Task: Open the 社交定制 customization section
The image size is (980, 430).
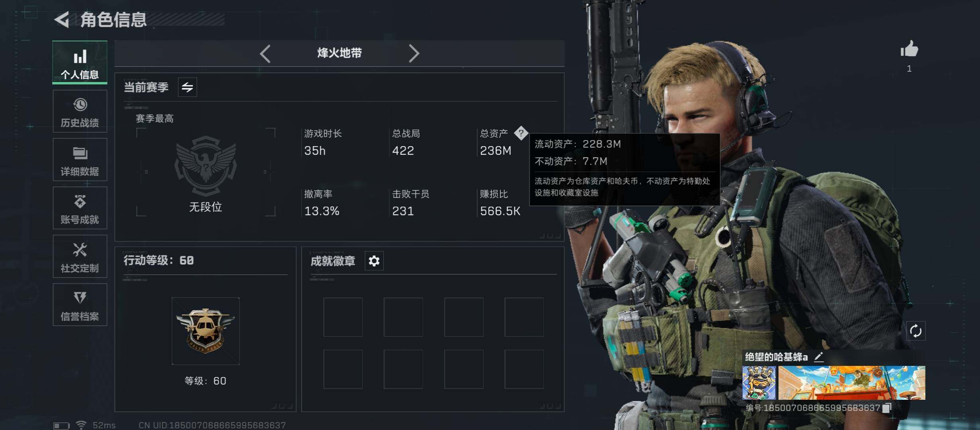Action: pos(80,256)
